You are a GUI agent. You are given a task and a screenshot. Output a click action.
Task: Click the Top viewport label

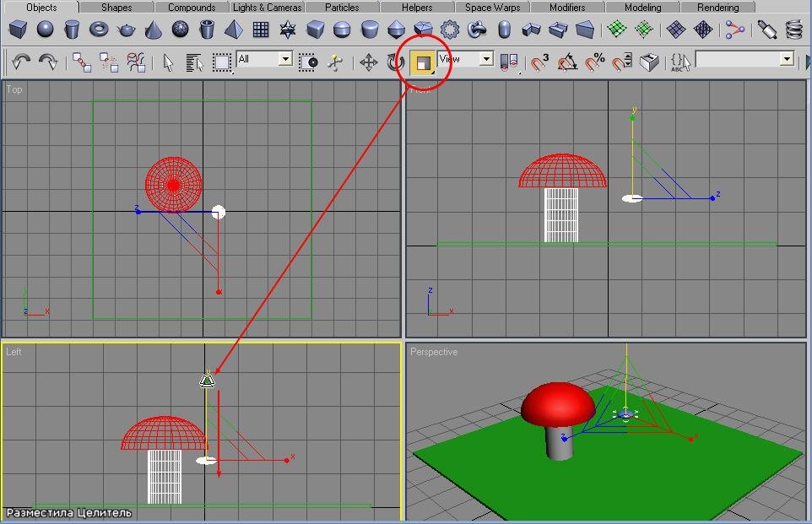(14, 89)
